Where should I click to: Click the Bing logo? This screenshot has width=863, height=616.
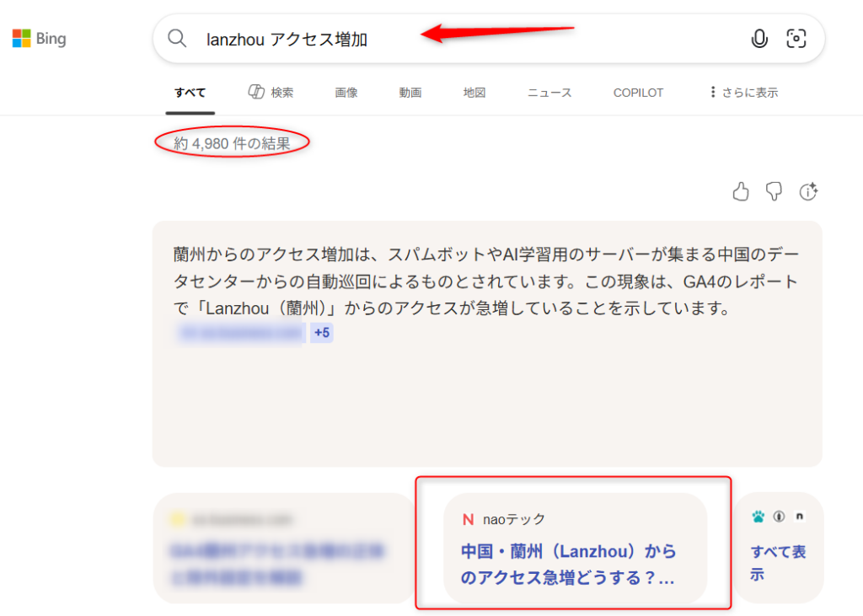39,39
